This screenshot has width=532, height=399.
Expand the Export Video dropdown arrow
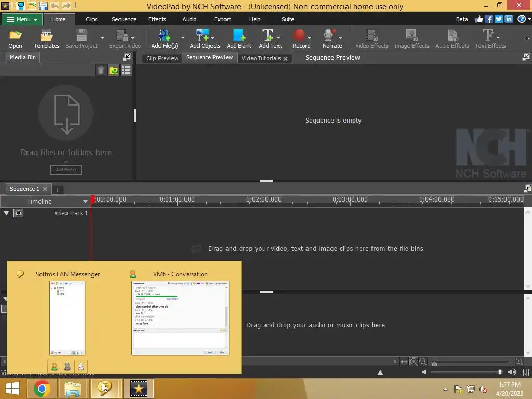(132, 37)
